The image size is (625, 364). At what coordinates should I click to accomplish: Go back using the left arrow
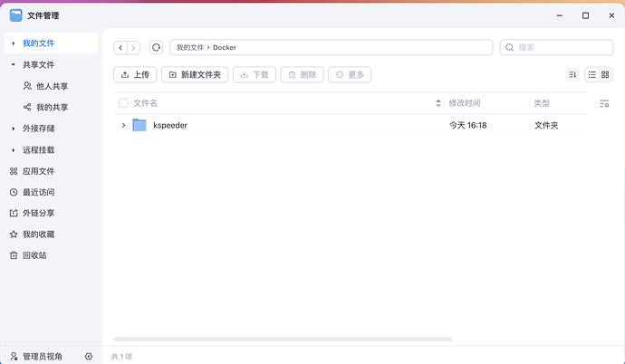pos(120,47)
